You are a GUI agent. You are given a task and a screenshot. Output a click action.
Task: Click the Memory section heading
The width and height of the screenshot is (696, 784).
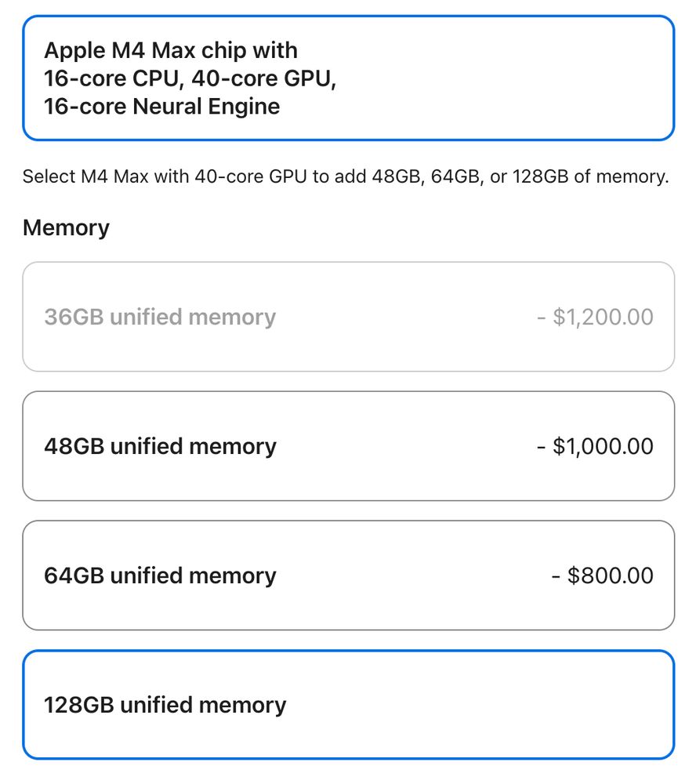(66, 228)
